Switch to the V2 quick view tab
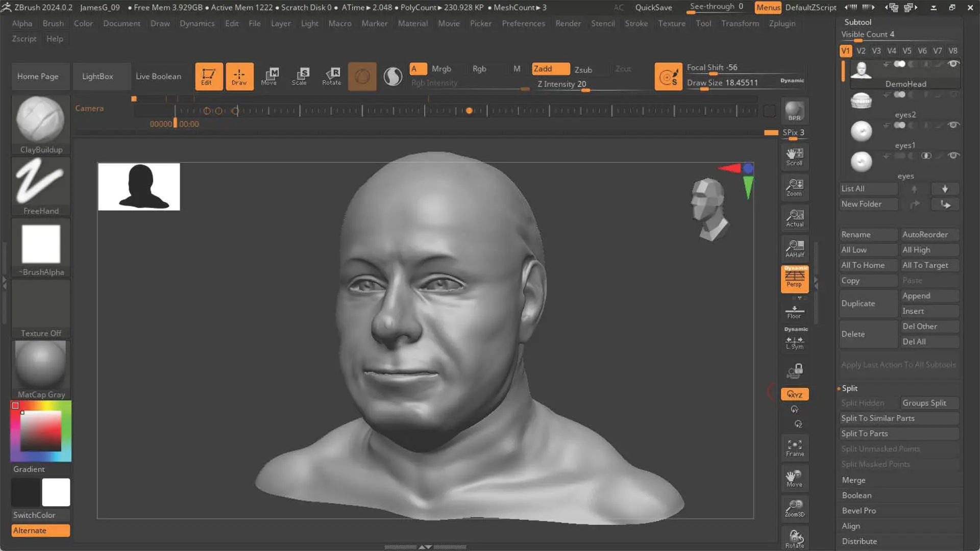Screen dimensions: 980x551 (861, 51)
